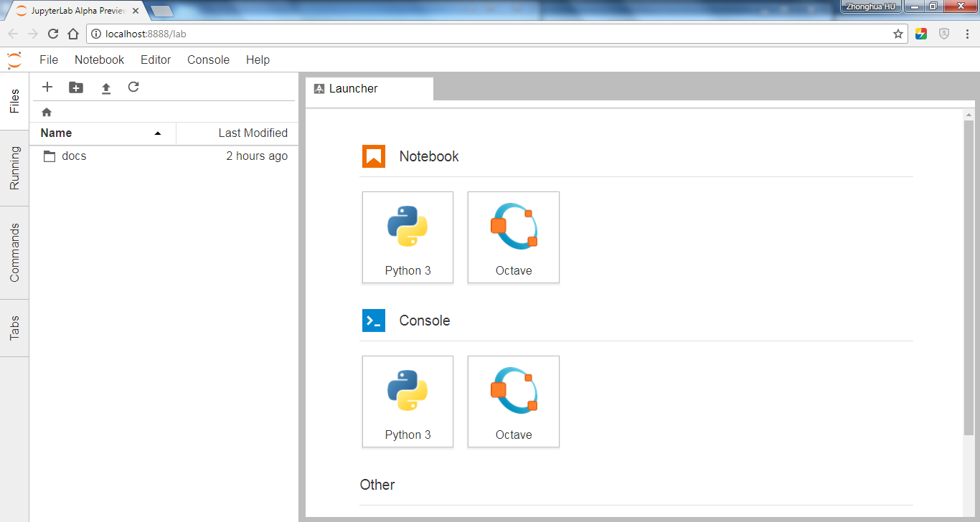Click the Notebook section heading

(429, 156)
